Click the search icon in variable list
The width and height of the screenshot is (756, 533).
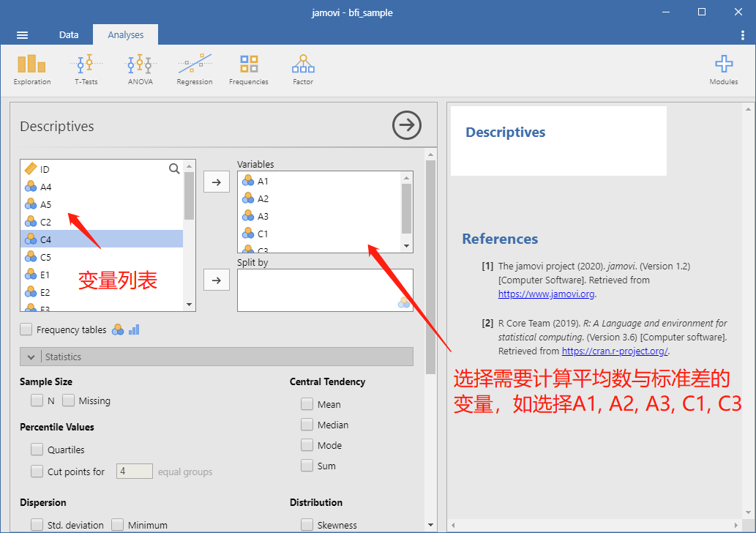(x=174, y=168)
